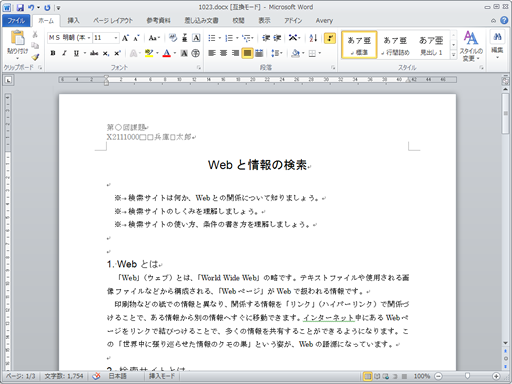
Task: Open font color red A dropdown
Action: click(x=175, y=53)
